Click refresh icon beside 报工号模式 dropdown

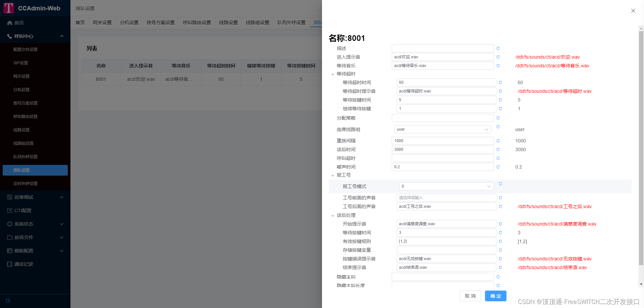tap(500, 184)
